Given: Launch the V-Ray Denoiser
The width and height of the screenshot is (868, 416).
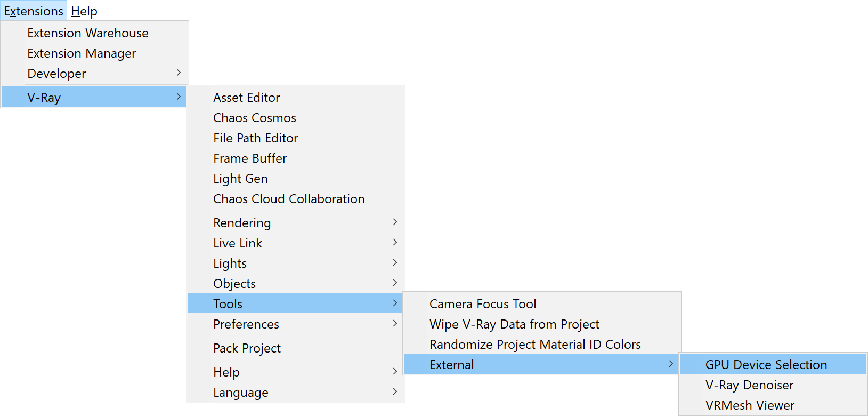Looking at the screenshot, I should click(x=773, y=385).
